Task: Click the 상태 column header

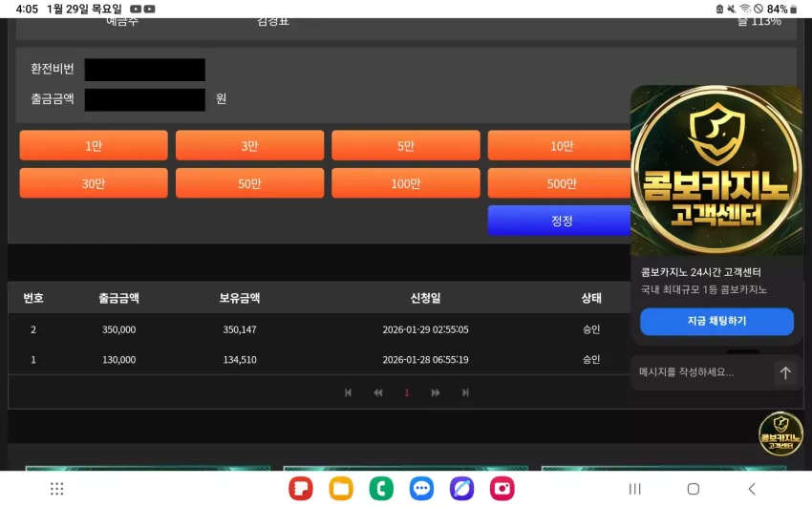Action: point(591,298)
